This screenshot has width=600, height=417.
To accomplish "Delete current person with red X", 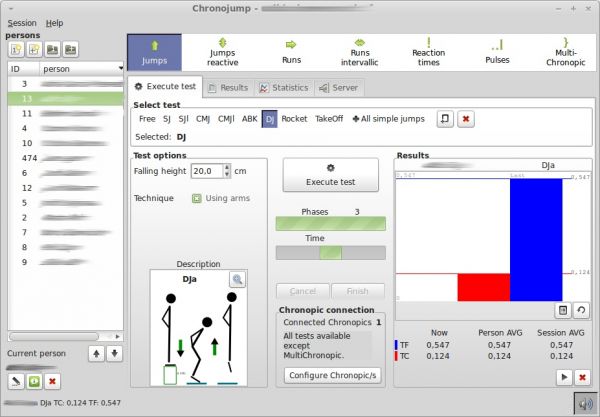I will pos(52,381).
